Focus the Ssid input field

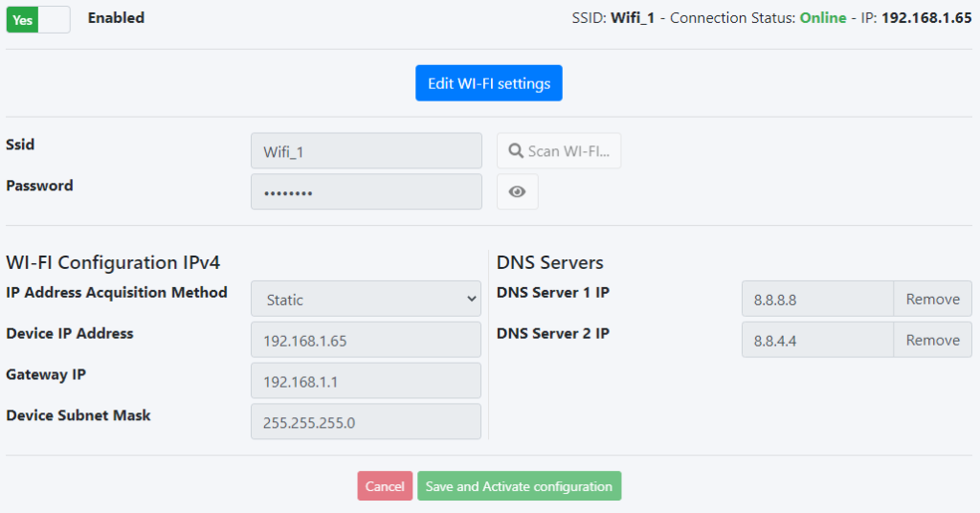pyautogui.click(x=366, y=151)
